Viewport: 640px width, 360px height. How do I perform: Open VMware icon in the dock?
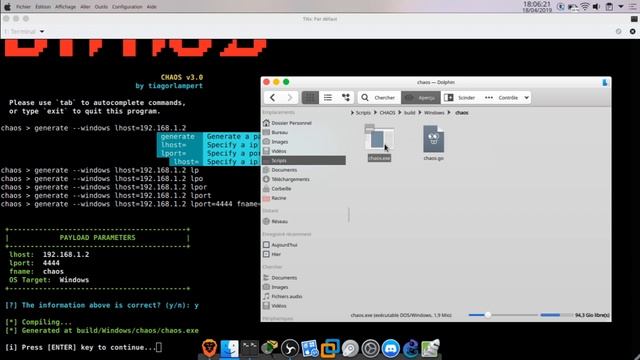(330, 348)
